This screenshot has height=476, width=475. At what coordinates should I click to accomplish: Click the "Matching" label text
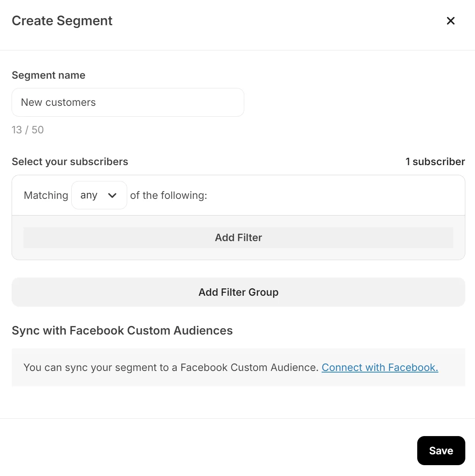[46, 195]
